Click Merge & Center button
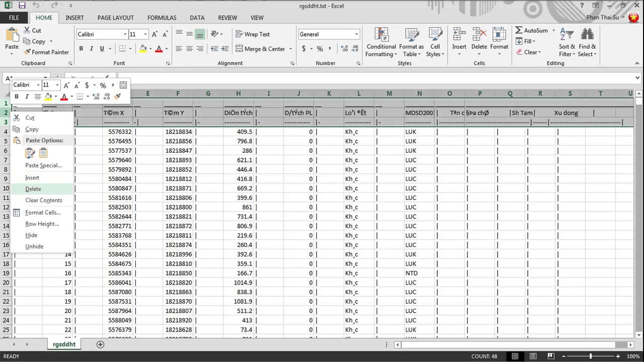Viewport: 644px width, 362px height. (x=260, y=49)
